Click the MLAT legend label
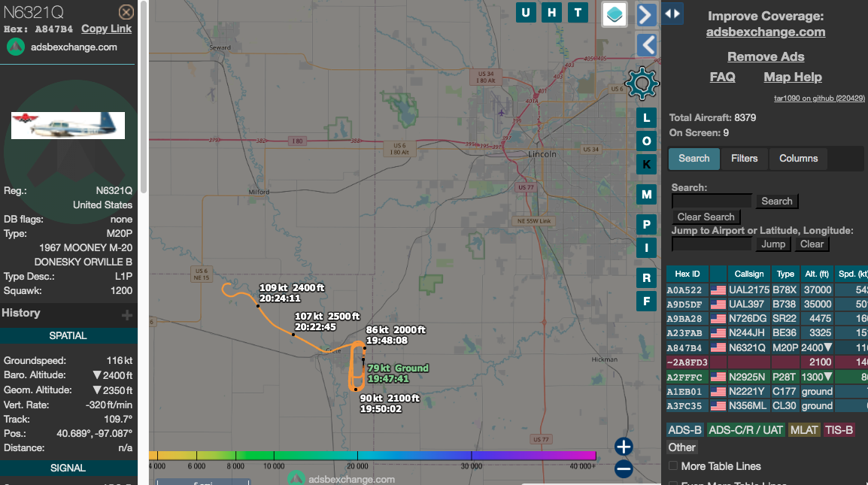Viewport: 868px width, 485px height. click(804, 430)
